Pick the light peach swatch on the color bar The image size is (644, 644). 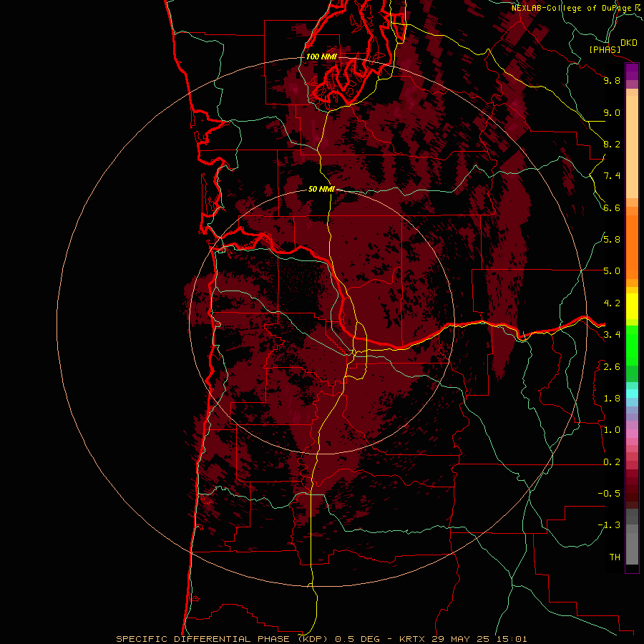pos(632,147)
